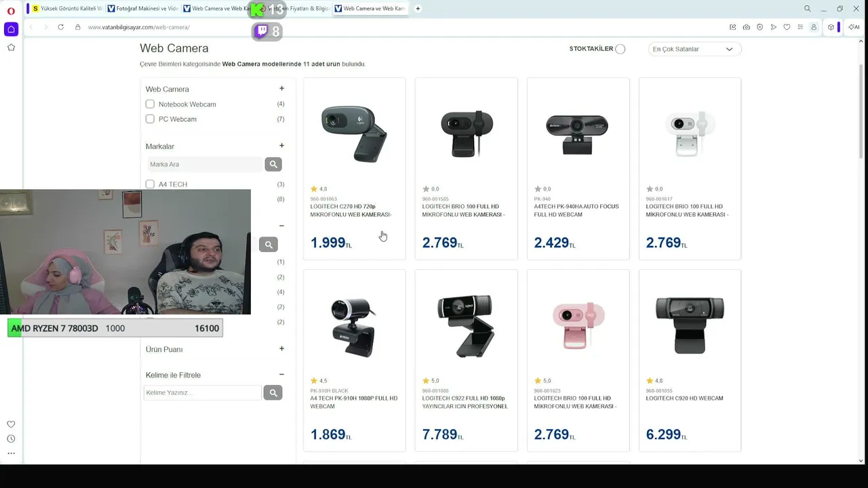
Task: Open Logitech C920 HD Webcam link
Action: click(684, 399)
